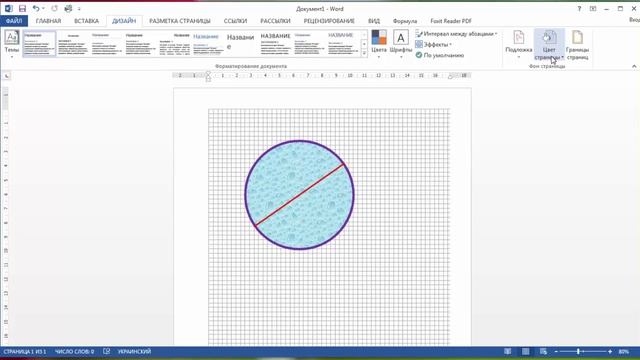This screenshot has width=640, height=360.
Task: Apply the last gray НАЗВАНИЕ style set
Action: (343, 43)
